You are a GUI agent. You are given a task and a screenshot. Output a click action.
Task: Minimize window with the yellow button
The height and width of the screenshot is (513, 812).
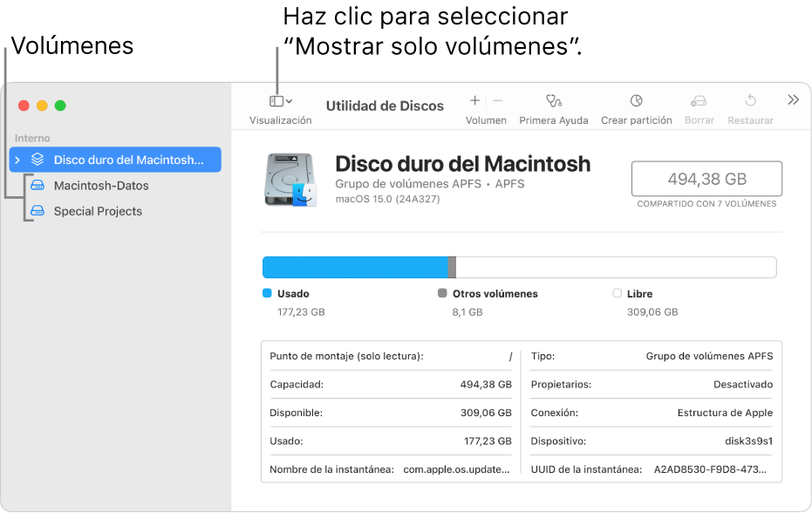point(43,106)
